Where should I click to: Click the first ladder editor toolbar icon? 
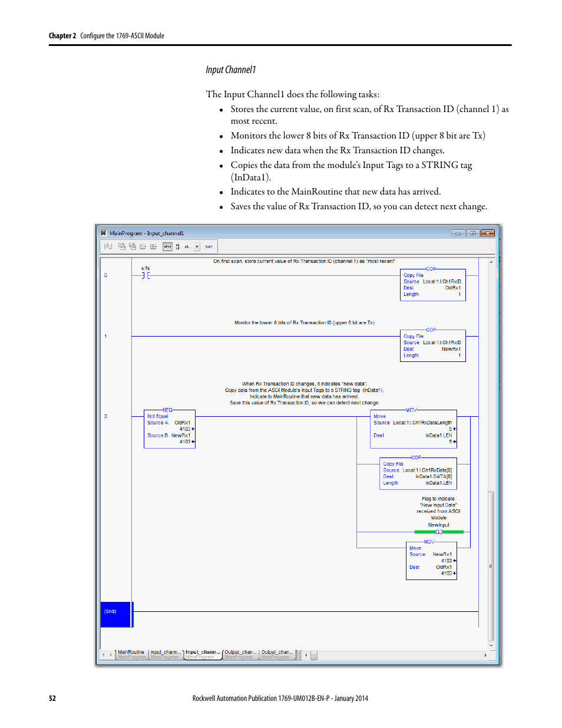coord(108,246)
